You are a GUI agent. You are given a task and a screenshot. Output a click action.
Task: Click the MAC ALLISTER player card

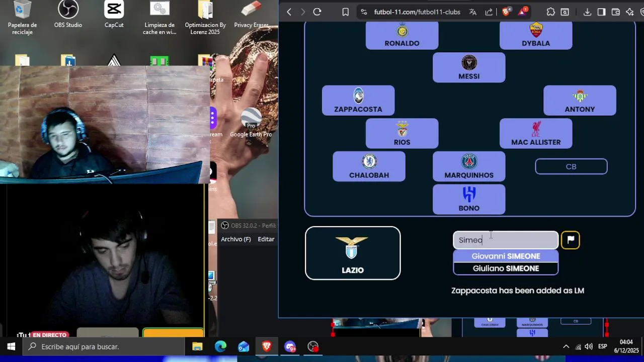tap(536, 133)
